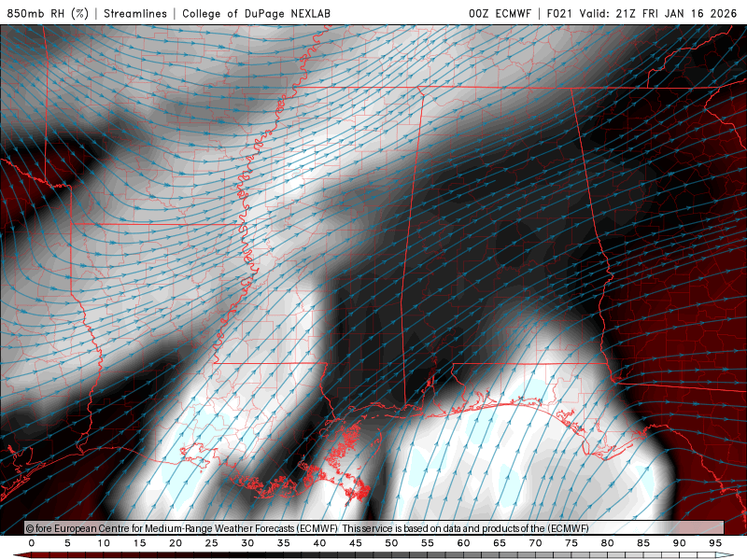Click colorbar label "70"
Viewport: 747px width, 560px height.
point(535,543)
